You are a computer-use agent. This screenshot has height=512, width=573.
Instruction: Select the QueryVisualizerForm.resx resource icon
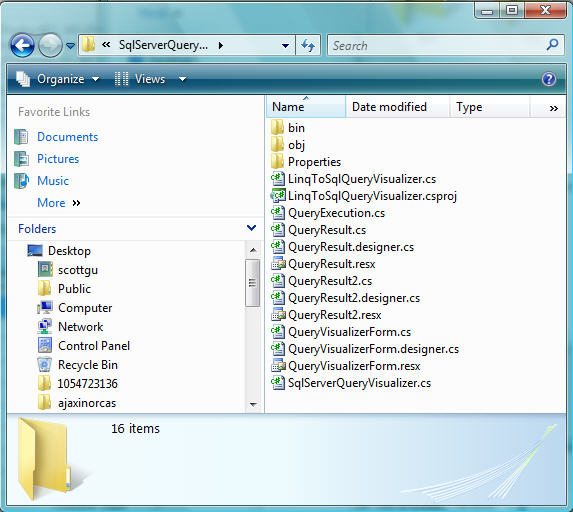tap(278, 365)
